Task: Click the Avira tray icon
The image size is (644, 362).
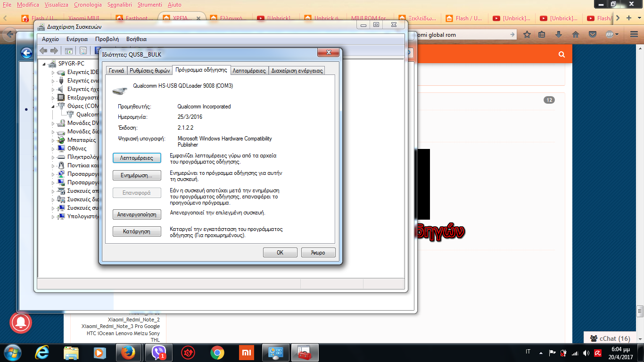Action: (598, 353)
